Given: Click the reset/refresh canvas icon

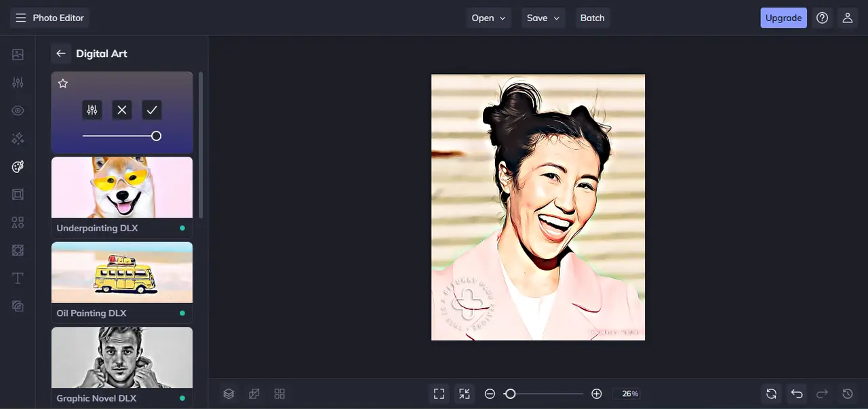Looking at the screenshot, I should pyautogui.click(x=771, y=393).
